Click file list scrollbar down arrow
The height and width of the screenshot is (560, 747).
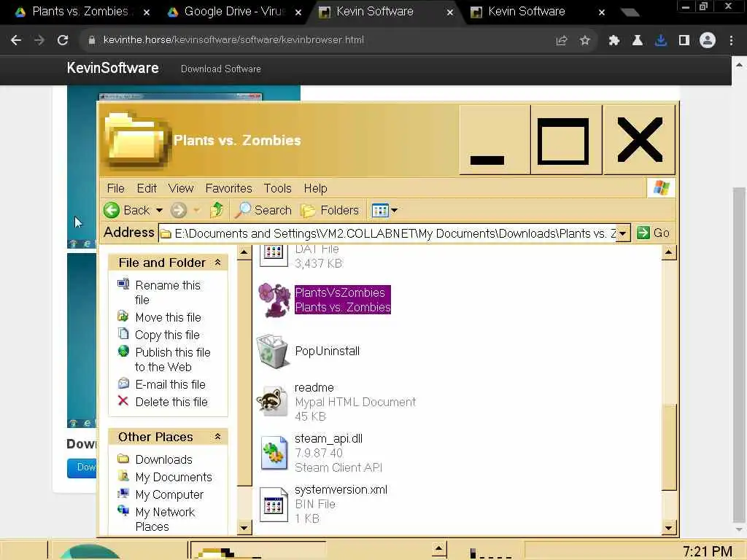pos(669,527)
